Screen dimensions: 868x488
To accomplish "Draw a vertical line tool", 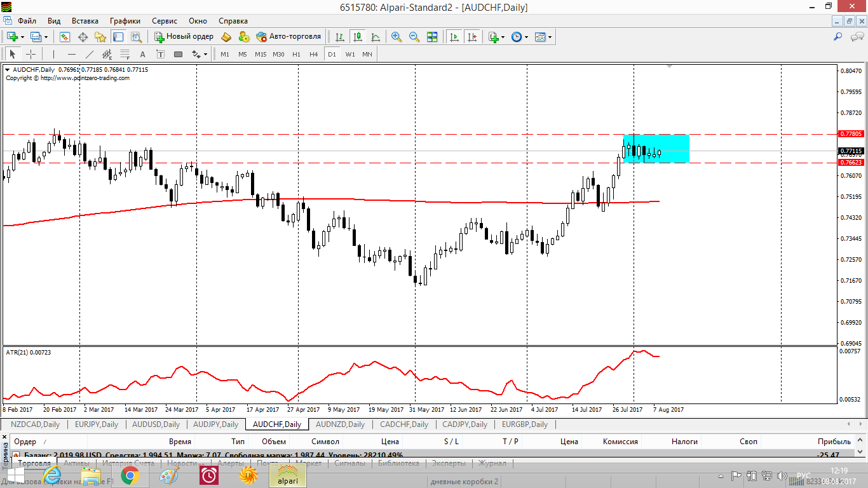I will pos(53,54).
